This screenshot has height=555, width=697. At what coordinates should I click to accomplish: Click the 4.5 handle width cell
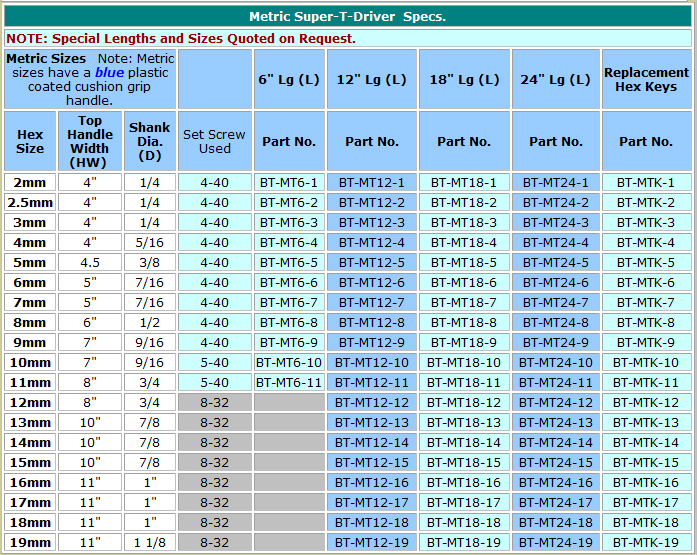90,262
